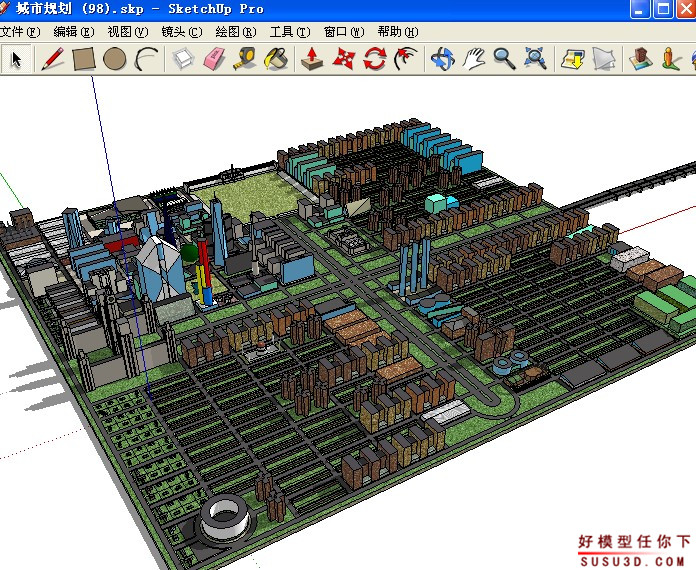
Task: Click the blue crystal-shaped tower in model
Action: pos(158,269)
